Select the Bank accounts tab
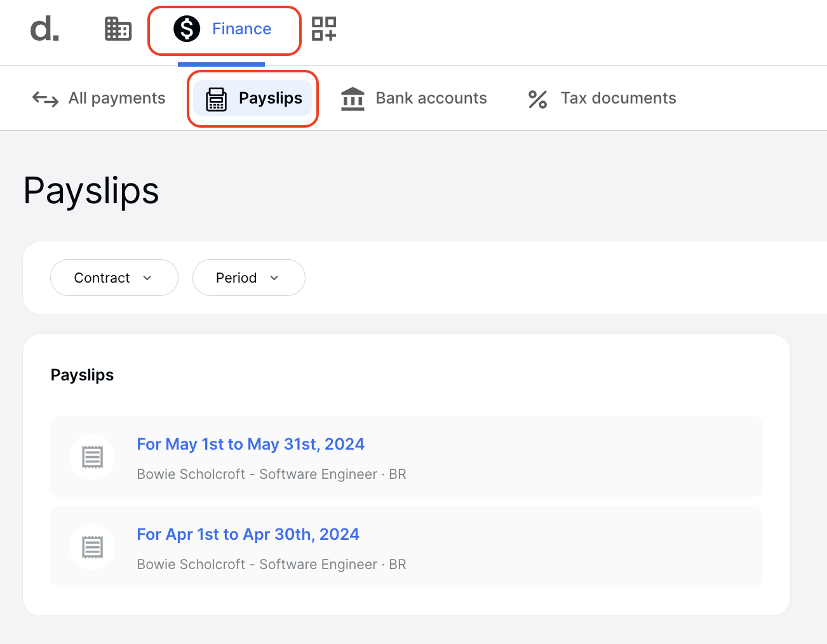This screenshot has width=827, height=644. click(431, 98)
